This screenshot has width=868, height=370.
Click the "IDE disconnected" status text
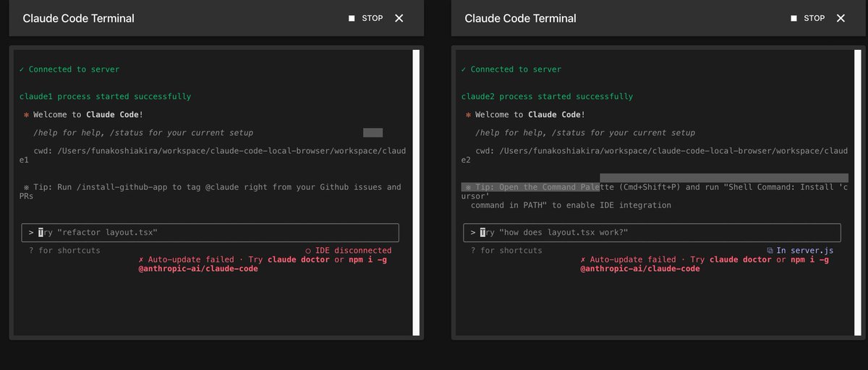[348, 250]
